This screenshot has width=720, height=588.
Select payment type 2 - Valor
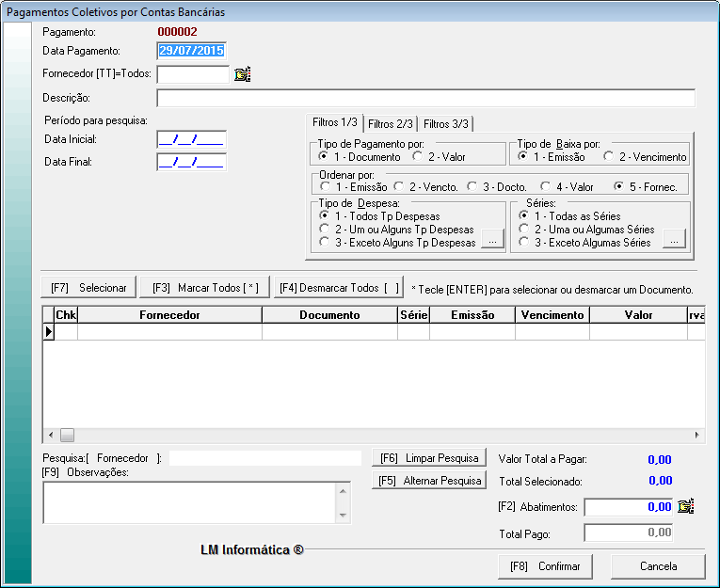pyautogui.click(x=417, y=157)
